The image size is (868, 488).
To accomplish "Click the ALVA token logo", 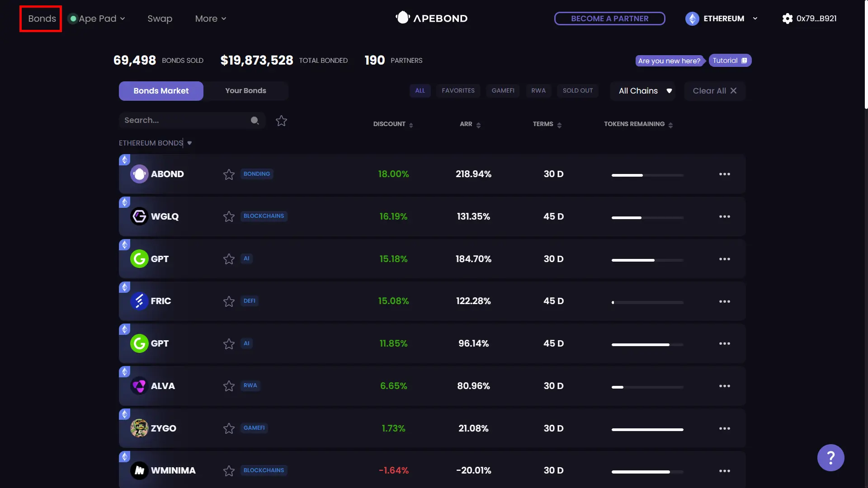I will [x=139, y=386].
